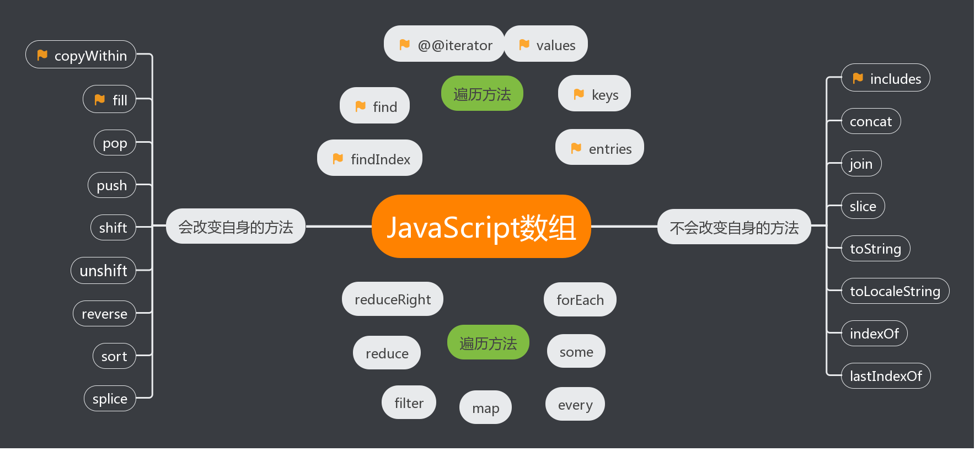Click the flag marker on @@iterator node

point(404,45)
